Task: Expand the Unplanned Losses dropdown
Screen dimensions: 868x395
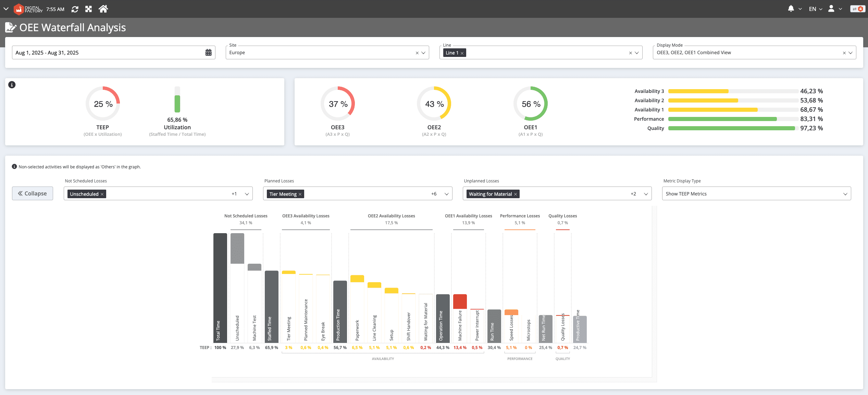Action: [x=646, y=194]
